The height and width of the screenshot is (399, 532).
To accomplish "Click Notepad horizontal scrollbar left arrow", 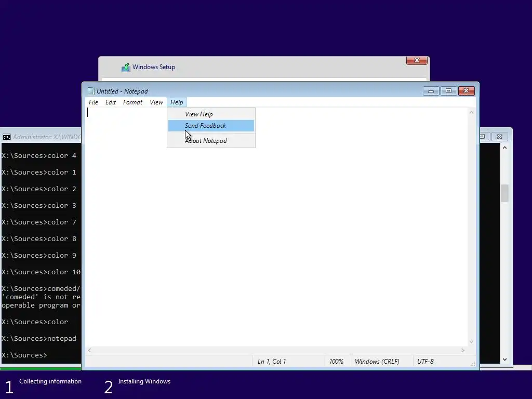I will coord(89,350).
